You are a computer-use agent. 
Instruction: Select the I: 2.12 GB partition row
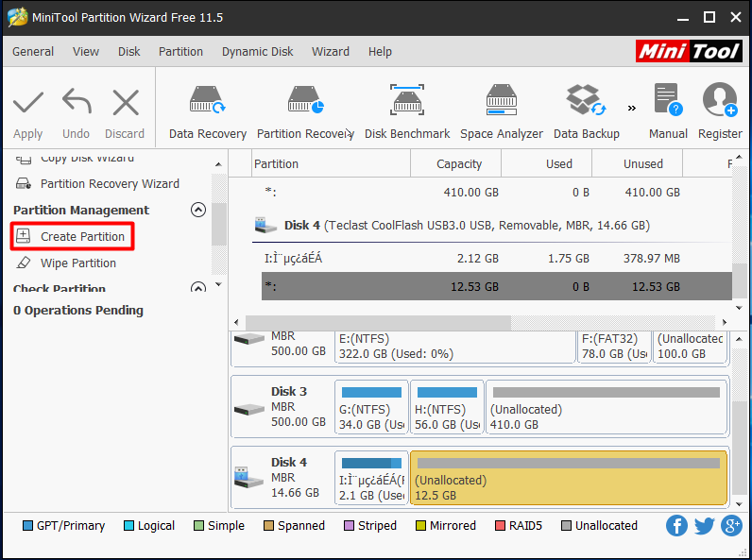tap(496, 258)
